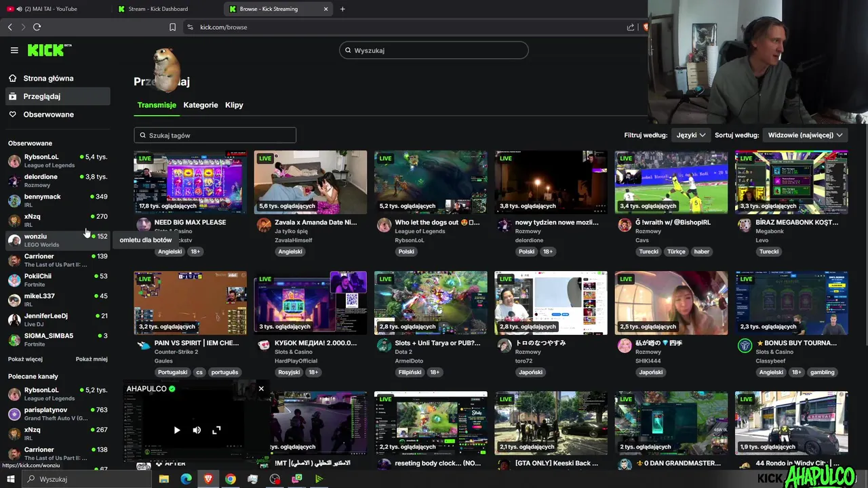Click the Windows taskbar search box
The width and height of the screenshot is (868, 488).
tap(88, 479)
